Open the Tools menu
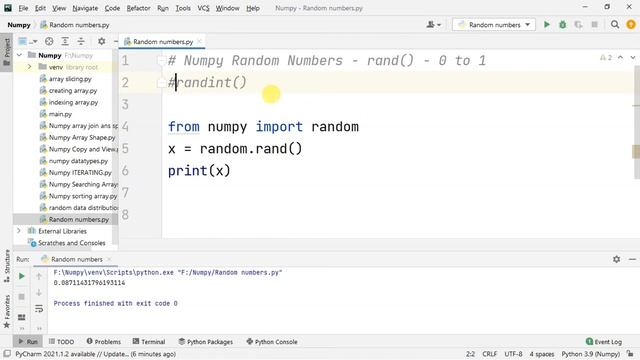The height and width of the screenshot is (360, 640). (x=183, y=8)
